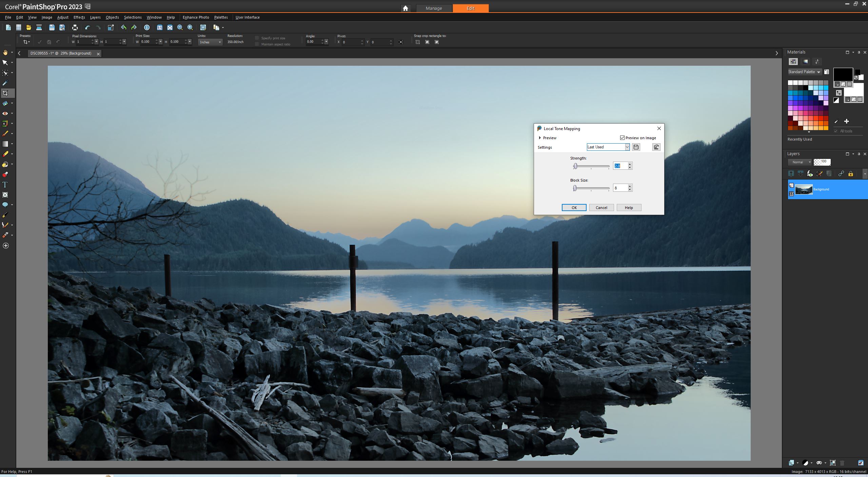Click the add tools plus button
Image resolution: width=868 pixels, height=477 pixels.
pyautogui.click(x=5, y=246)
